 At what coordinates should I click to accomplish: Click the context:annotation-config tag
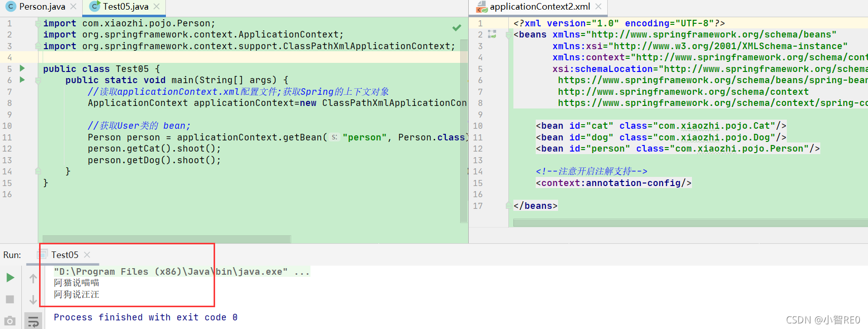coord(613,183)
